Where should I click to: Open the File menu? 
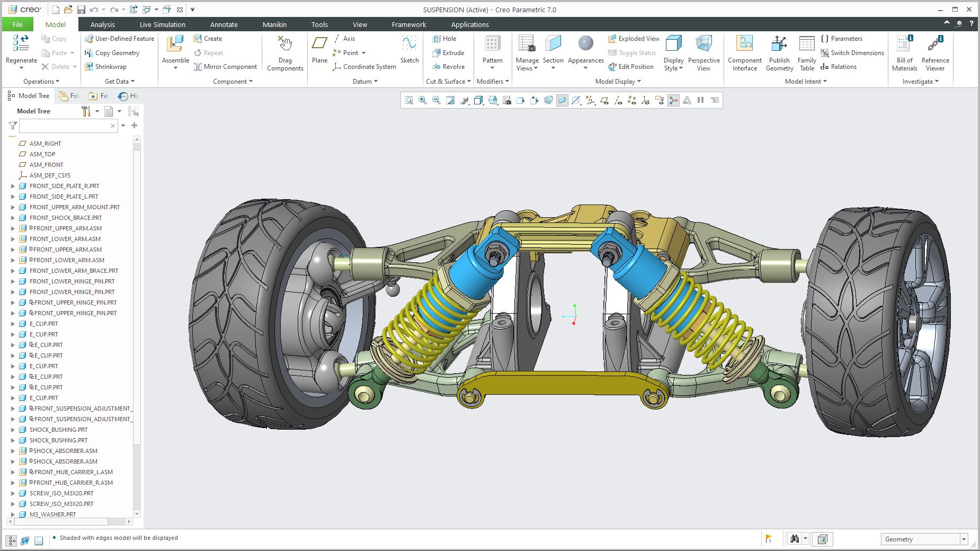[17, 24]
